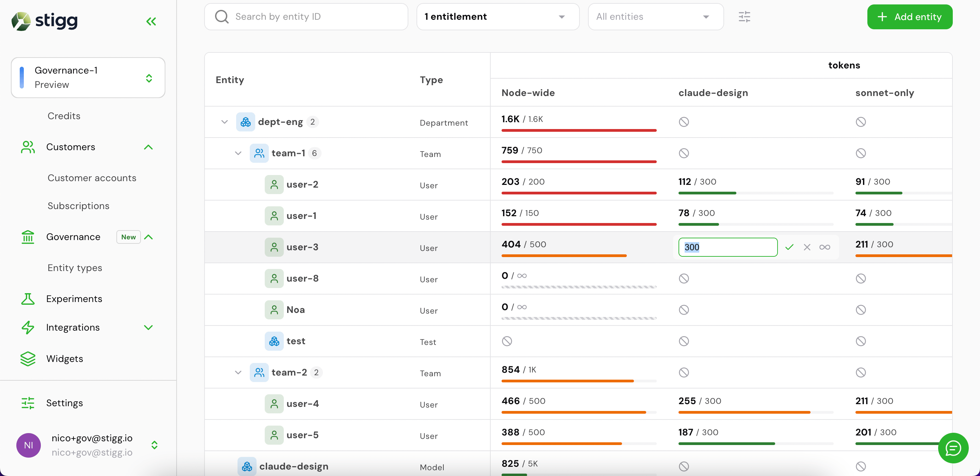Click the '112 / 300' user-2 value

pyautogui.click(x=697, y=181)
